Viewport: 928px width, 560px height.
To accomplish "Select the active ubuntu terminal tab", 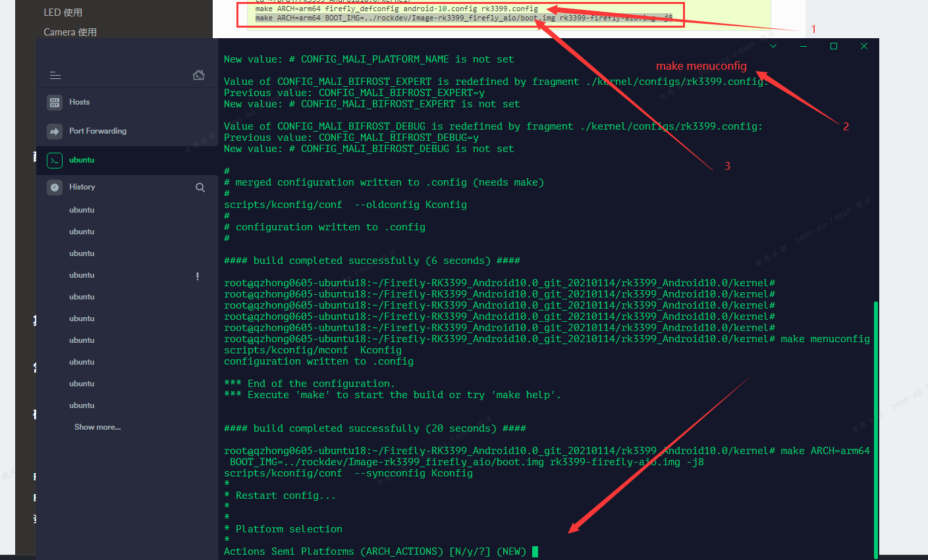I will (x=127, y=160).
